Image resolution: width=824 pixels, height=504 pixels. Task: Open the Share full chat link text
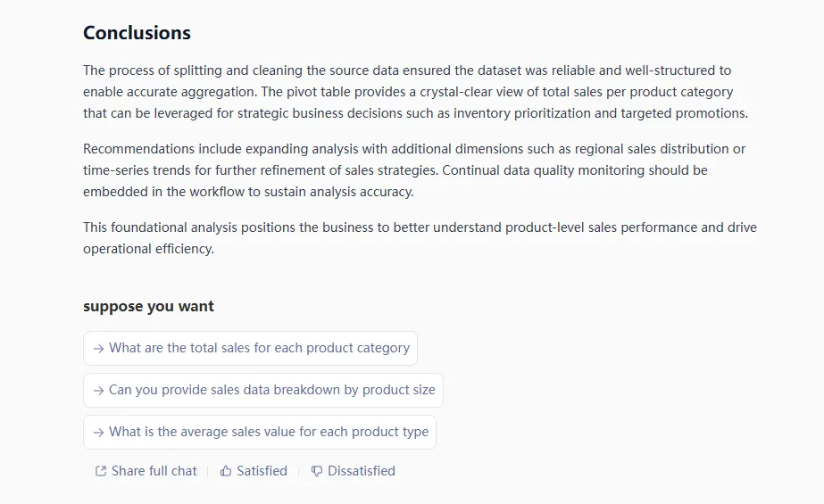[154, 471]
